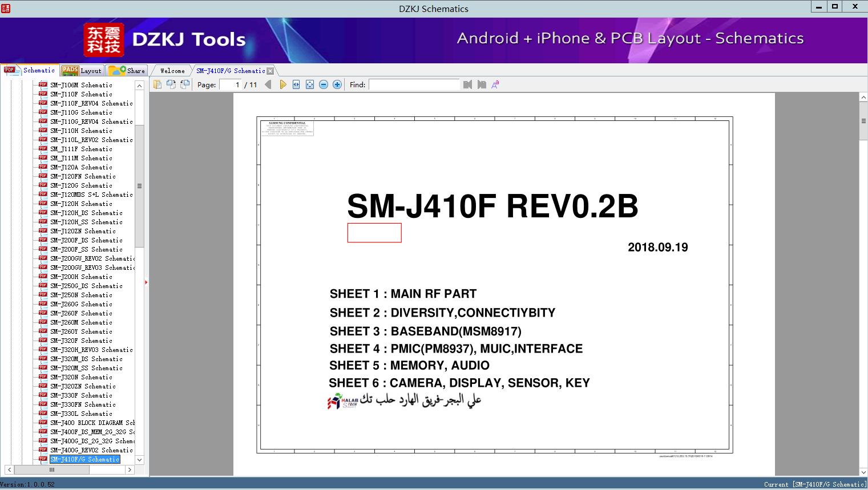Select SM-J200F_DS Schematic
This screenshot has width=868, height=490.
(x=86, y=240)
